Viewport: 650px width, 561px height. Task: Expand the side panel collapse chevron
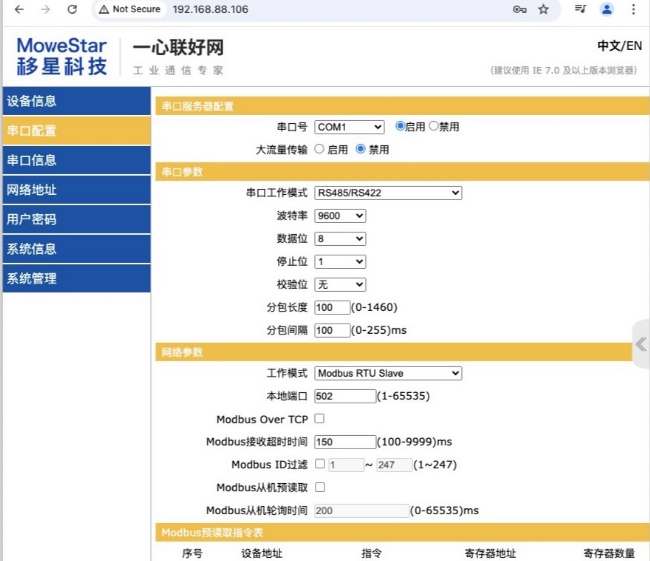(641, 344)
